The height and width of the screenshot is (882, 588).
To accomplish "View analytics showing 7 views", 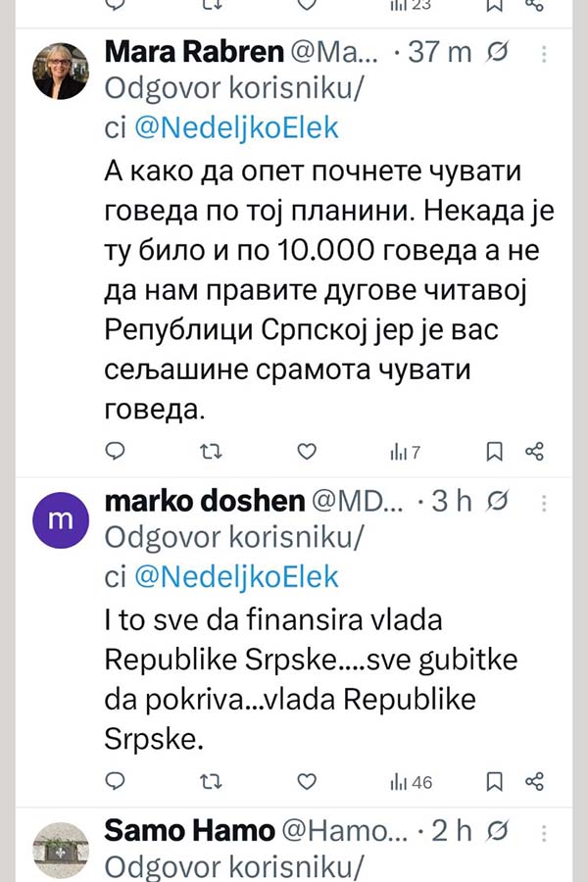I will coord(405,451).
